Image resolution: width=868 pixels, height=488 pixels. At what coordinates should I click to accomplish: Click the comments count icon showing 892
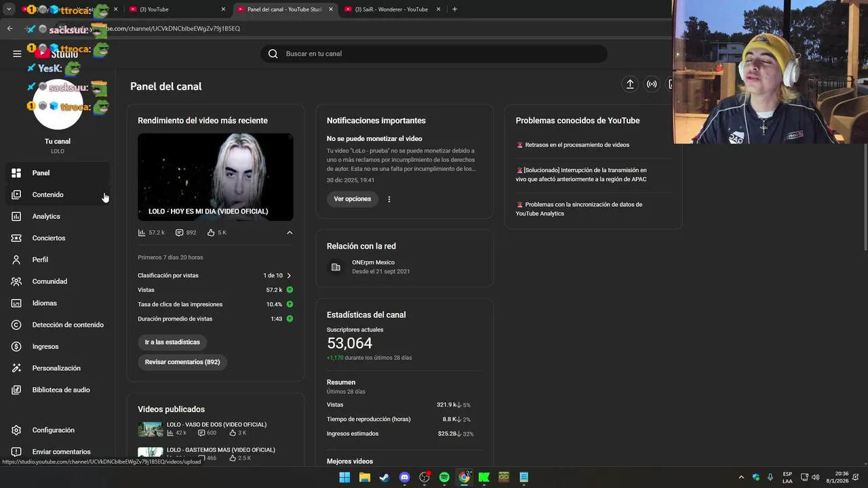(x=179, y=232)
